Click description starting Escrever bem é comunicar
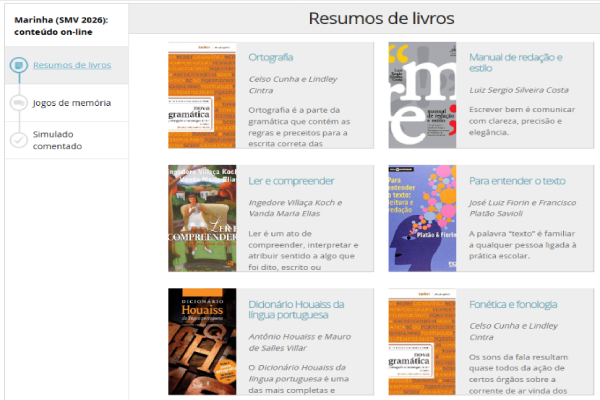 [x=522, y=121]
